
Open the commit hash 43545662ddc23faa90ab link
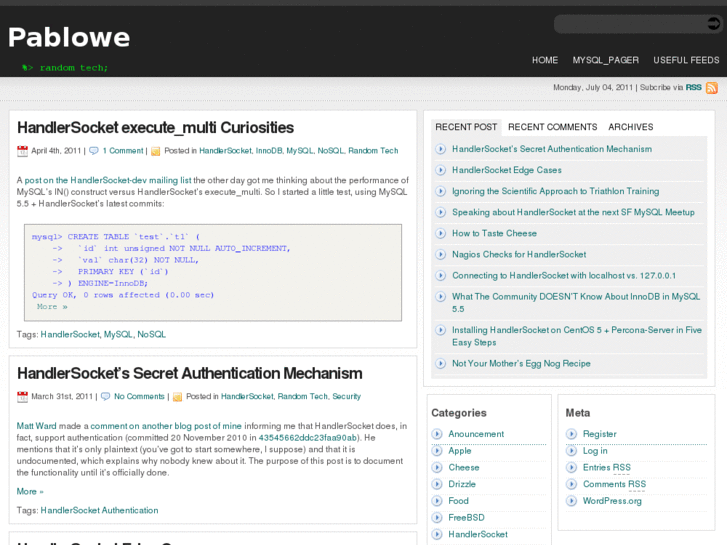click(x=307, y=438)
